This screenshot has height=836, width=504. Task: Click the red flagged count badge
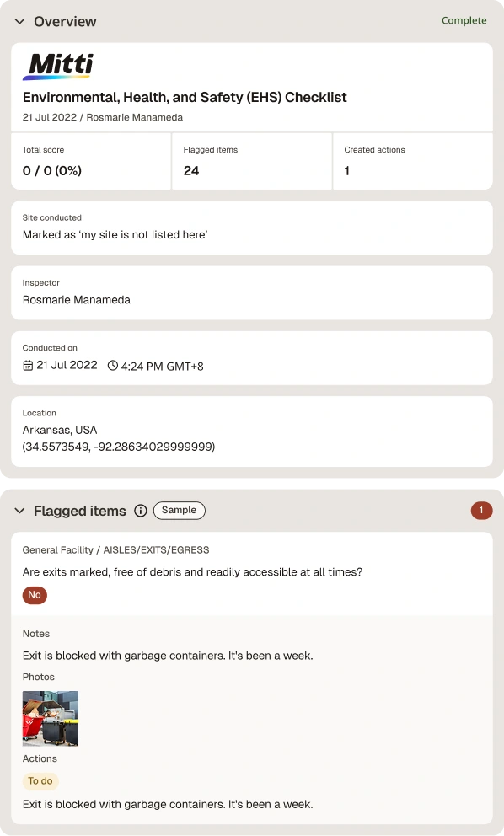(481, 511)
